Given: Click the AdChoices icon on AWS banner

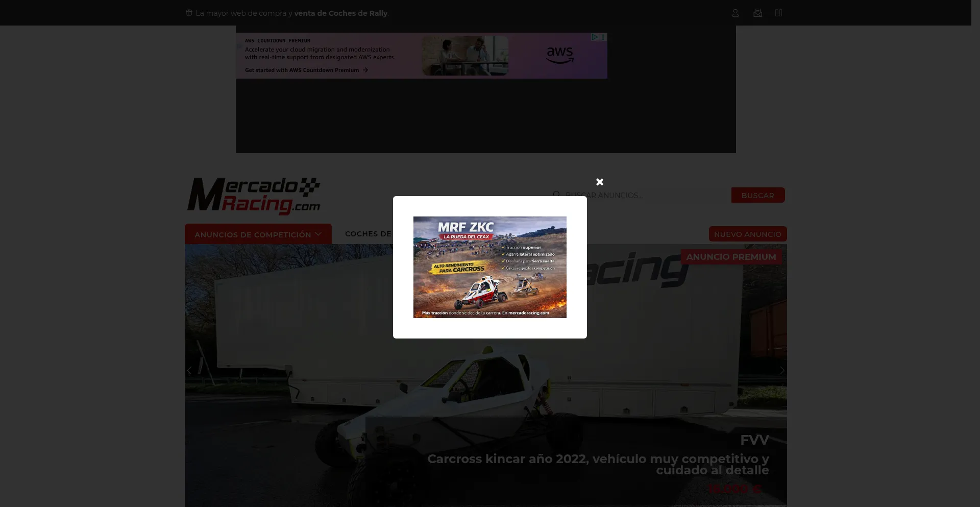Looking at the screenshot, I should pos(595,37).
